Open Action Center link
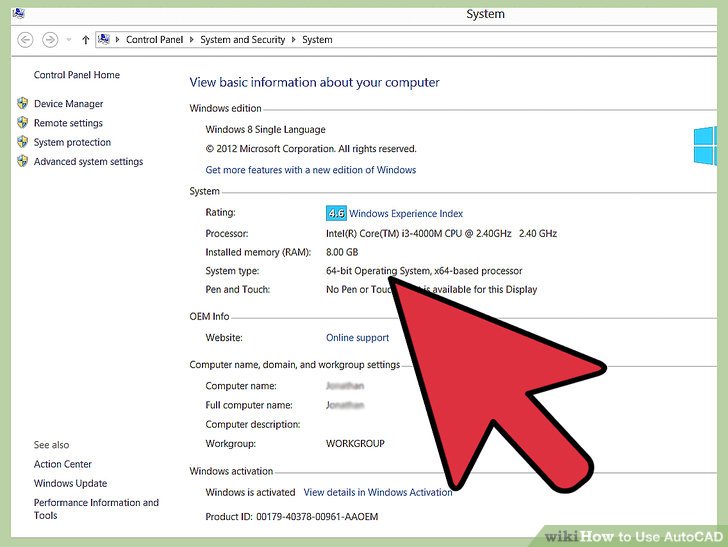The width and height of the screenshot is (728, 547). point(63,464)
